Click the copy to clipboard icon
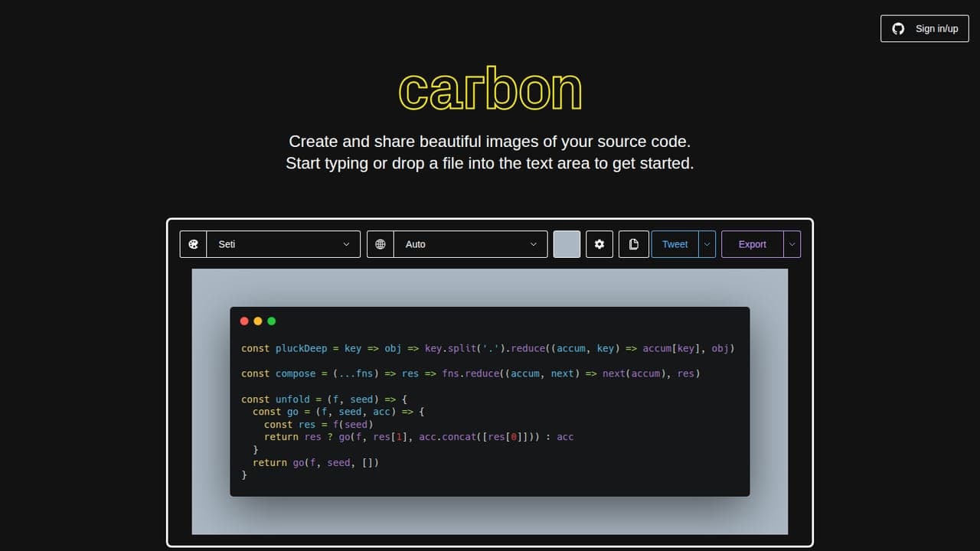Image resolution: width=980 pixels, height=551 pixels. coord(634,244)
